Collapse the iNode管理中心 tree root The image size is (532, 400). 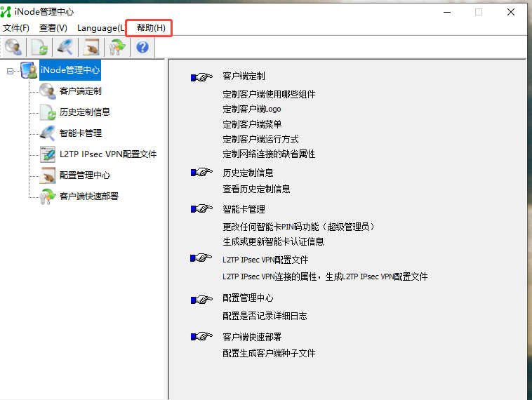(x=10, y=70)
